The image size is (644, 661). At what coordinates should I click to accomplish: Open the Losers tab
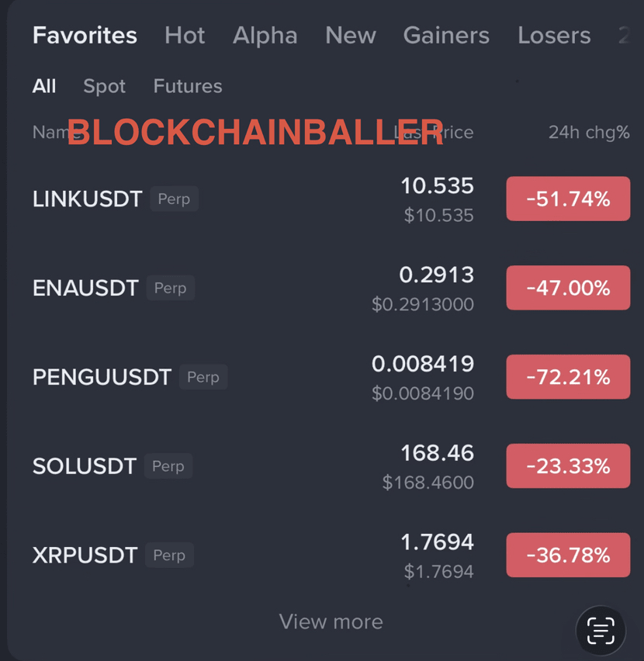click(x=554, y=36)
